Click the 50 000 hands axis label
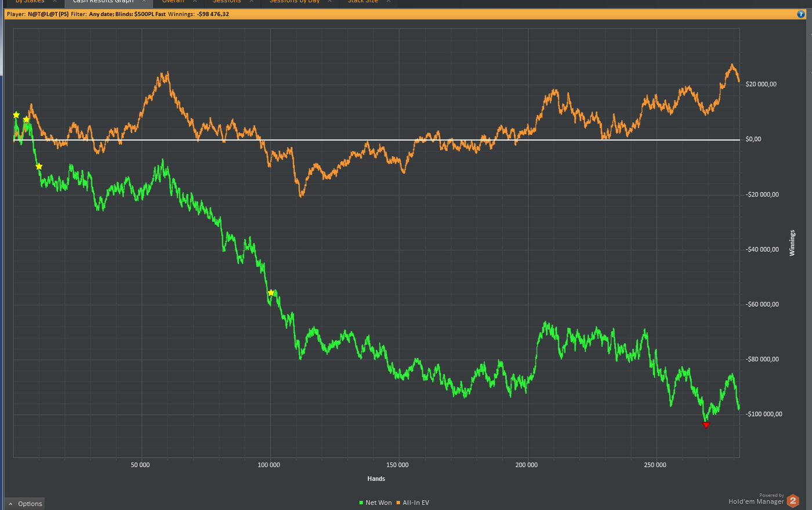The height and width of the screenshot is (510, 812). tap(140, 465)
